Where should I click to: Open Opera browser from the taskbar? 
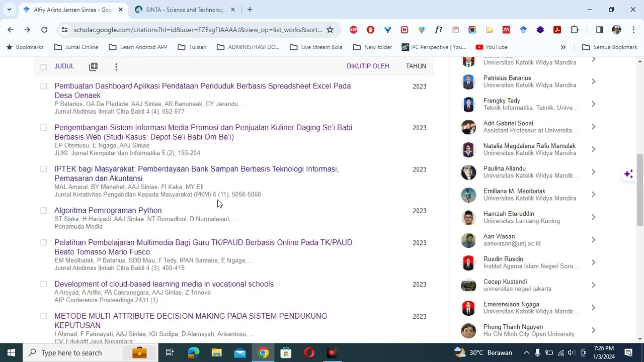click(x=309, y=352)
